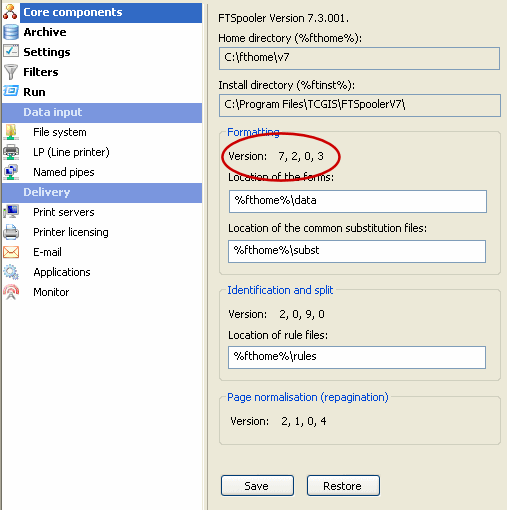507x510 pixels.
Task: Click the LP Line printer icon
Action: 11,152
